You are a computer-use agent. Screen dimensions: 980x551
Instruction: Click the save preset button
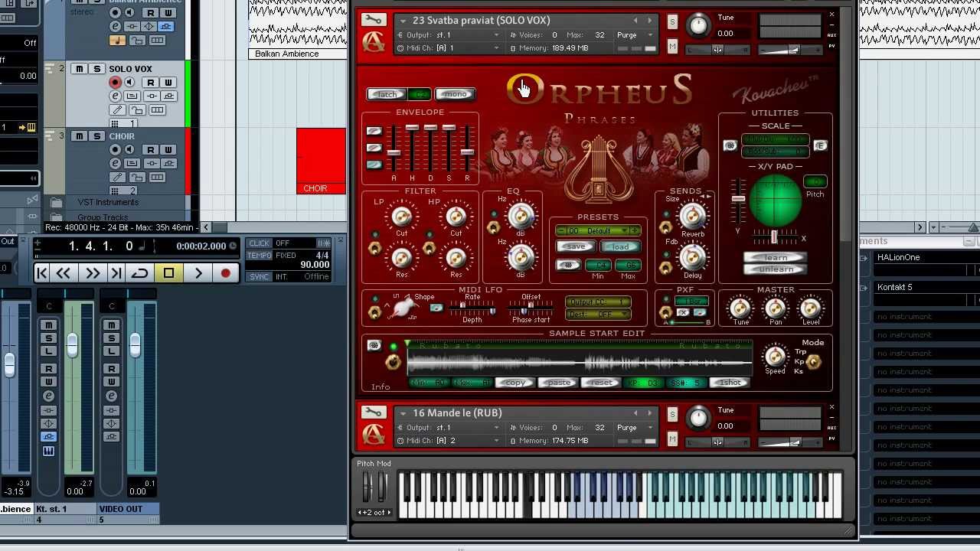click(x=575, y=246)
